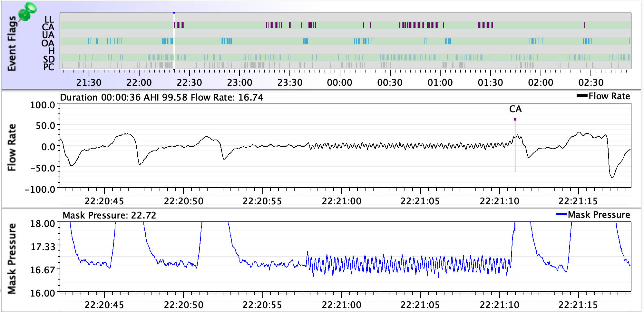Click 22:21:00 on the Flow Rate time axis
The width and height of the screenshot is (644, 312).
point(342,201)
